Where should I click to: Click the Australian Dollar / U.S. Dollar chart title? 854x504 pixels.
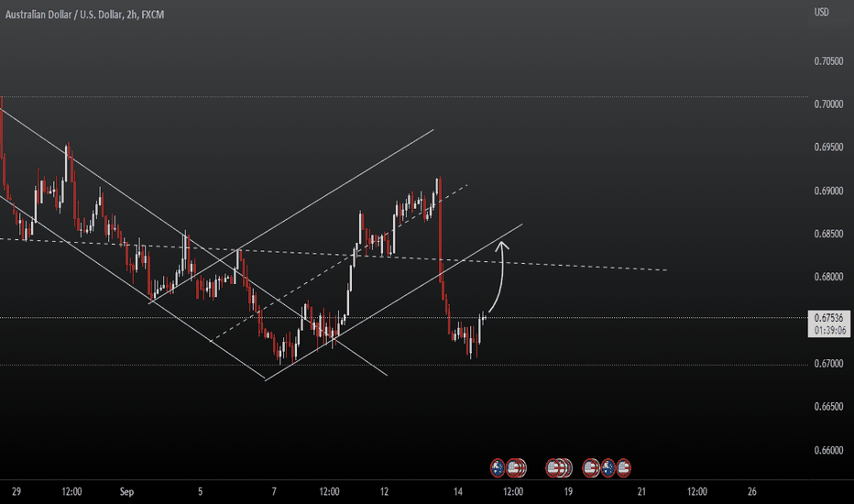coord(84,15)
